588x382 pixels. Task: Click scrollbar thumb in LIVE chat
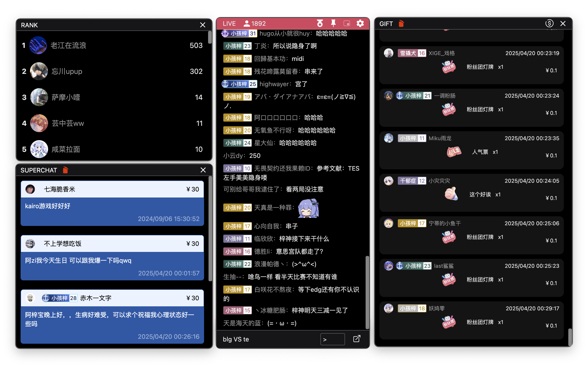[367, 292]
